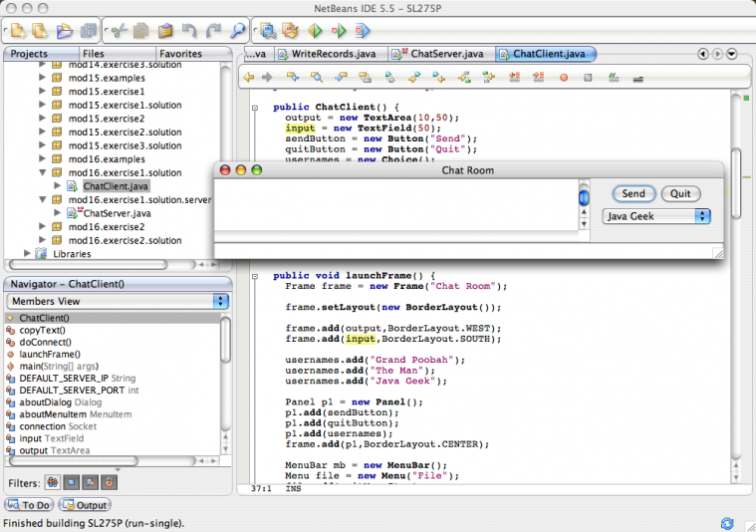Expand the mod15.examples package

click(43, 77)
